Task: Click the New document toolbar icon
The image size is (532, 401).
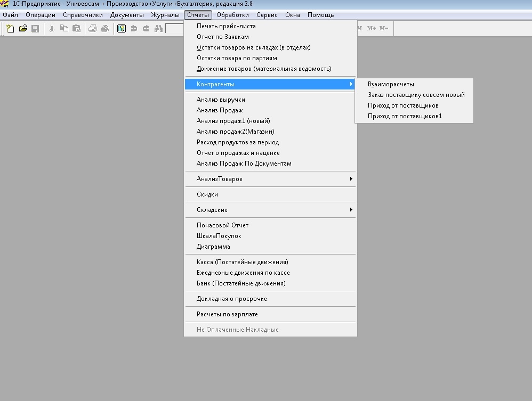Action: coord(10,28)
